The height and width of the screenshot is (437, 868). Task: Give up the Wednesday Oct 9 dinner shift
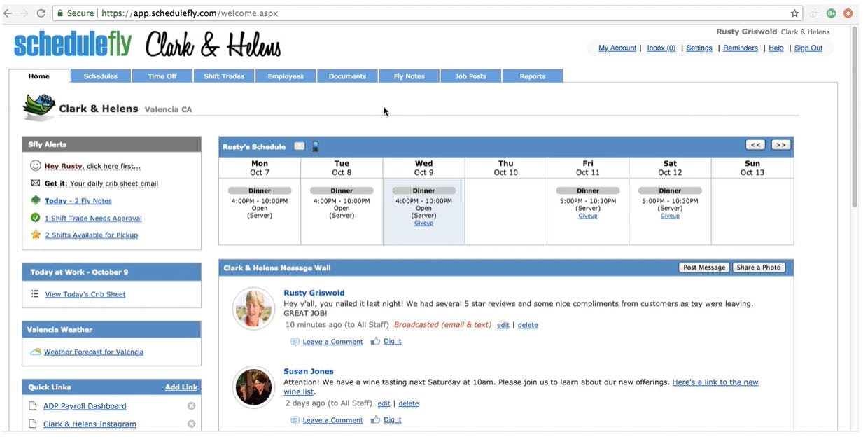pos(423,223)
